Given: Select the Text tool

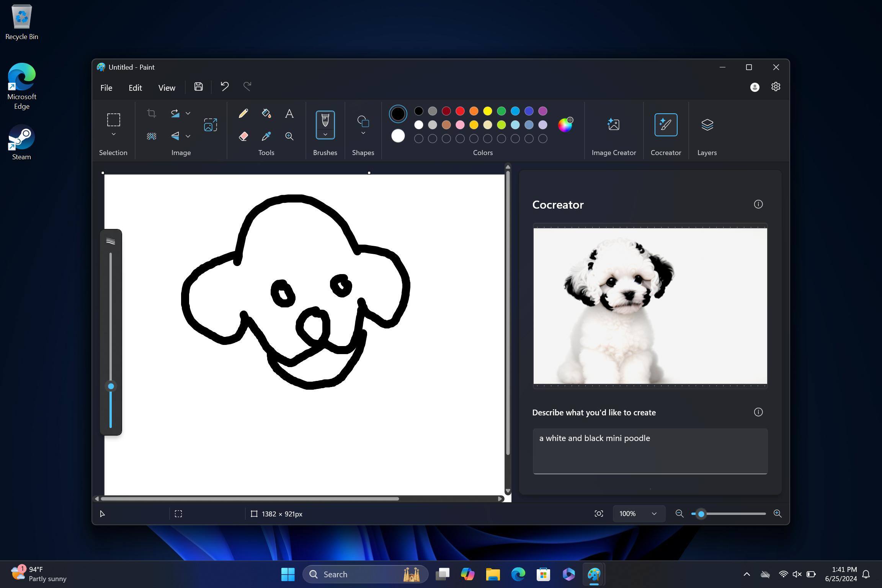Looking at the screenshot, I should (289, 113).
